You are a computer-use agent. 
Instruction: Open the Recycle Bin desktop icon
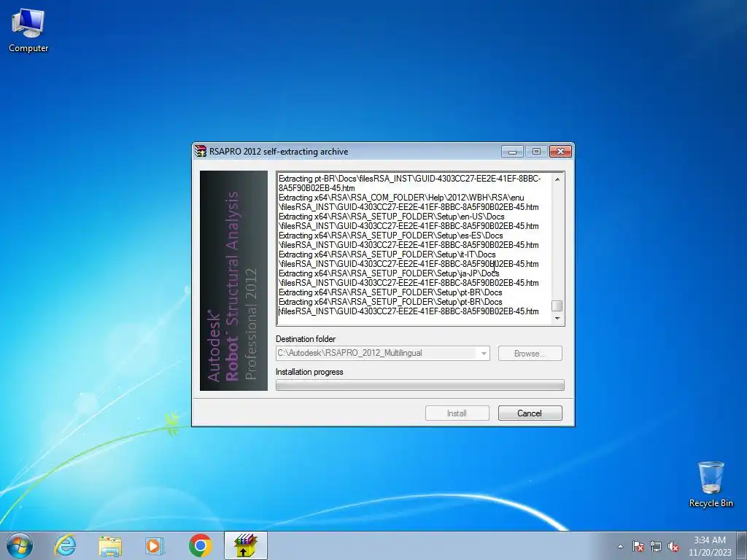point(711,484)
